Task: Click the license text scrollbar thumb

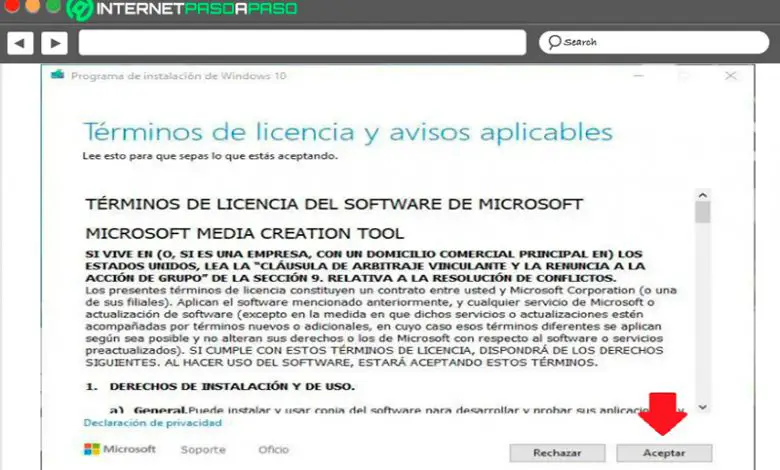Action: [x=702, y=212]
